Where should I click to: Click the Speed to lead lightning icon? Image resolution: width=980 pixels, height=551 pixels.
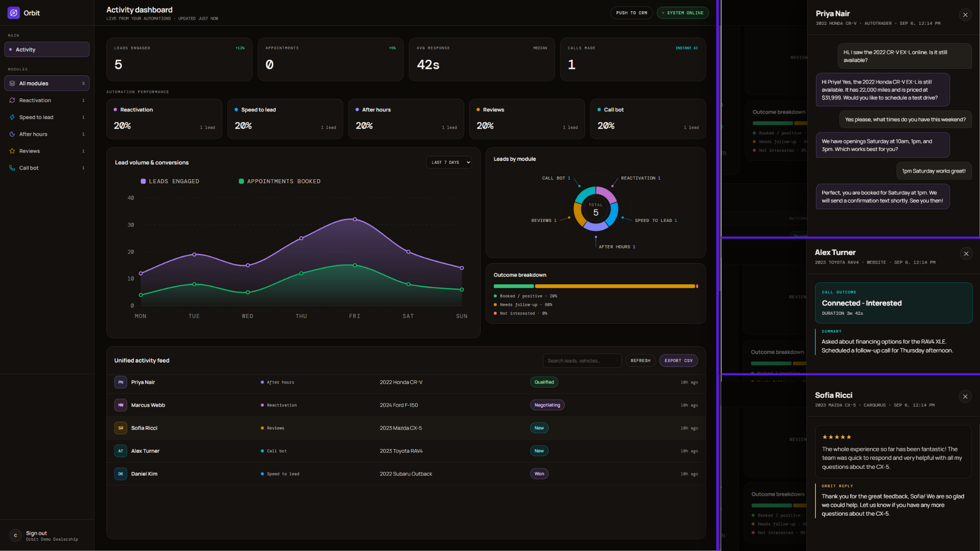point(12,117)
